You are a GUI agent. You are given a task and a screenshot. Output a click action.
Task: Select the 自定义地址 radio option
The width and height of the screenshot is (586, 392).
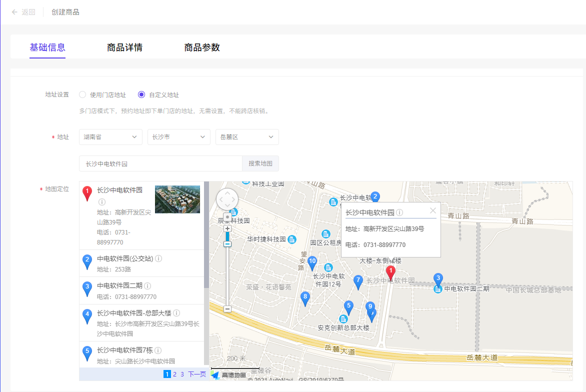141,94
